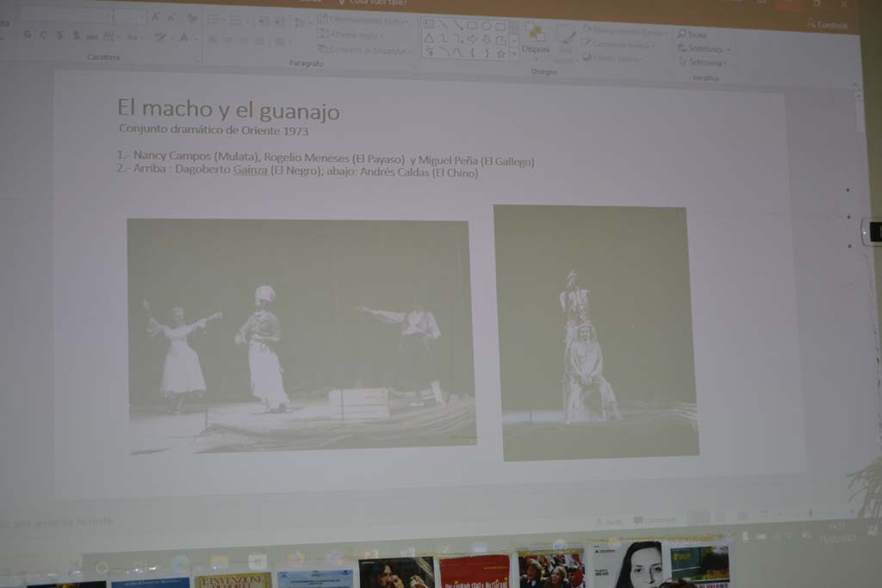
Task: Select the arrow line shape
Action: (x=457, y=25)
